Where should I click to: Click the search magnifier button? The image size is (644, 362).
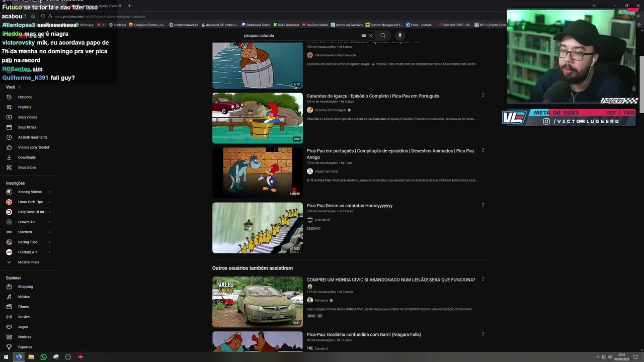[383, 36]
